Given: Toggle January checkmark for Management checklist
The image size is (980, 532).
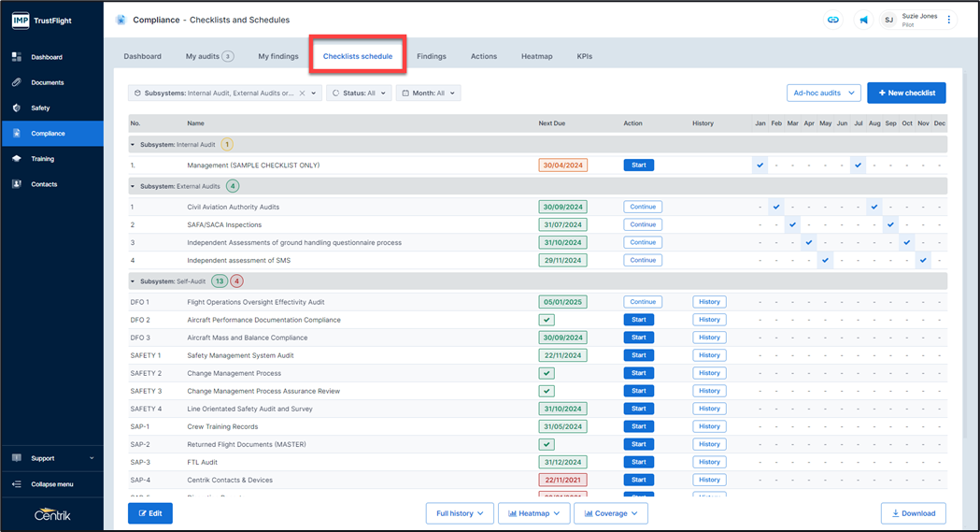Looking at the screenshot, I should pyautogui.click(x=760, y=165).
